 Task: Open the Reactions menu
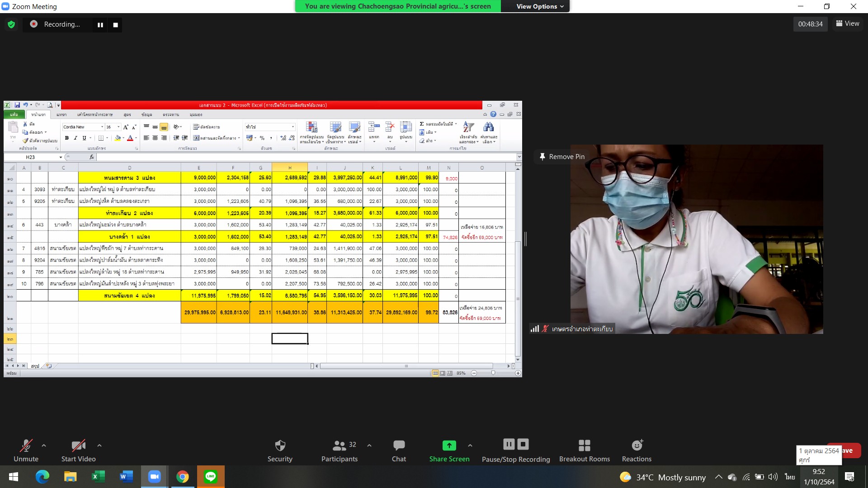pos(637,450)
